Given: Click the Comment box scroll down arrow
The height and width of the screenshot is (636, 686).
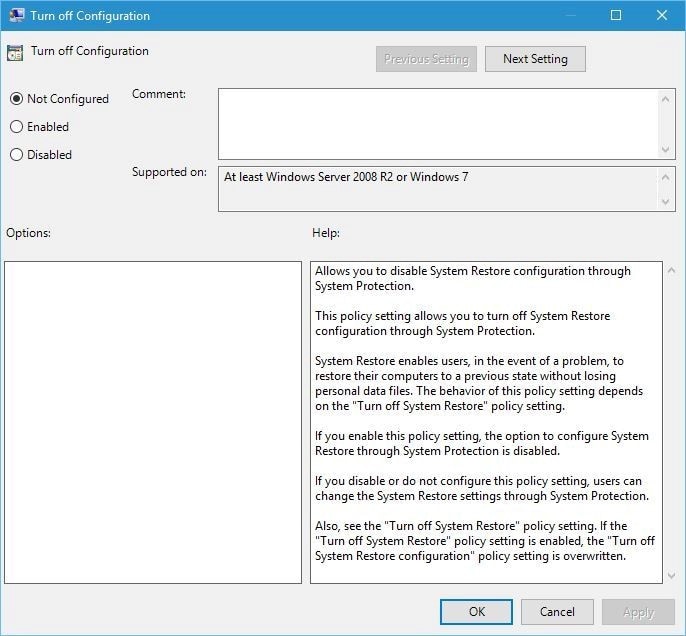Looking at the screenshot, I should (665, 150).
